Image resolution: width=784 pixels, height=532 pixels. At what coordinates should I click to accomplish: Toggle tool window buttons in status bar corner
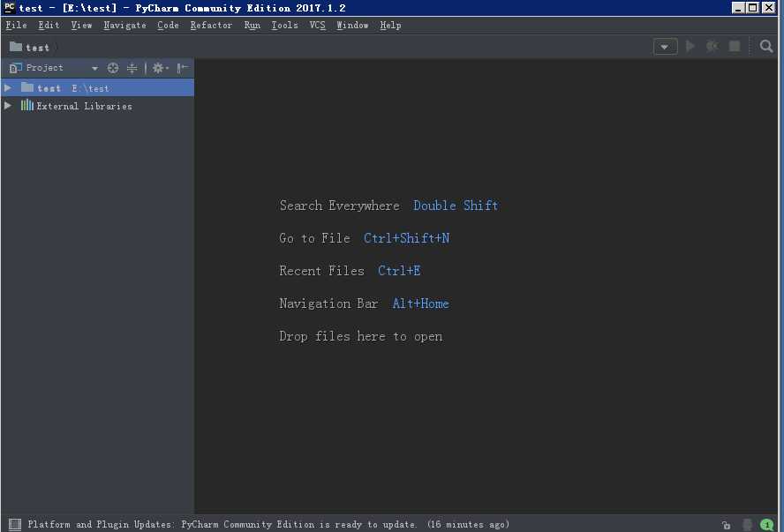(15, 524)
